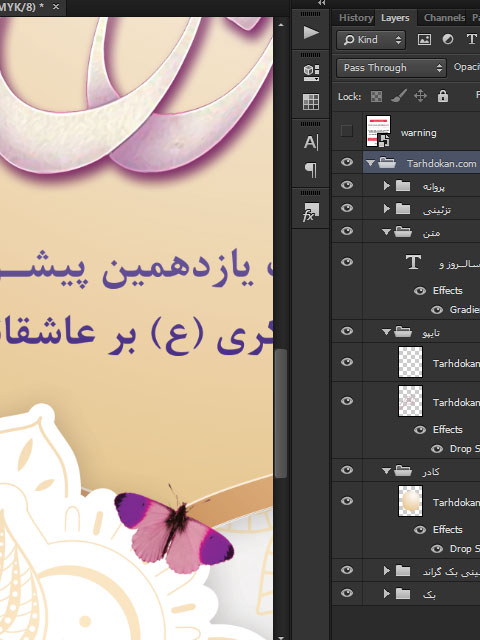Switch to the History tab
Screen dimensions: 480x640
tap(356, 18)
